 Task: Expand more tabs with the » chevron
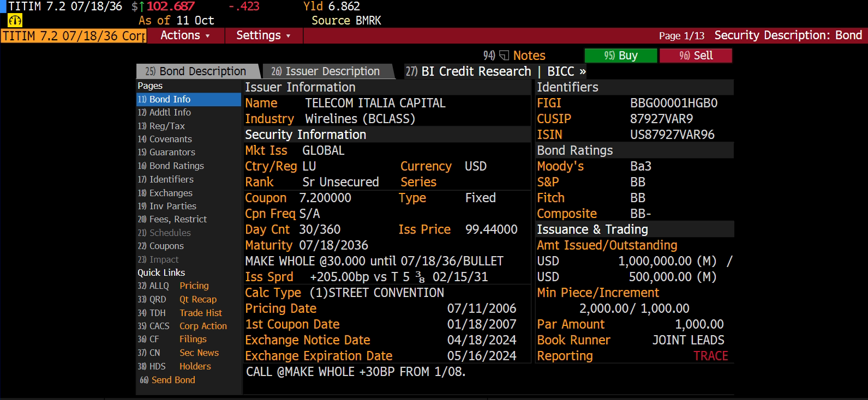[x=583, y=71]
